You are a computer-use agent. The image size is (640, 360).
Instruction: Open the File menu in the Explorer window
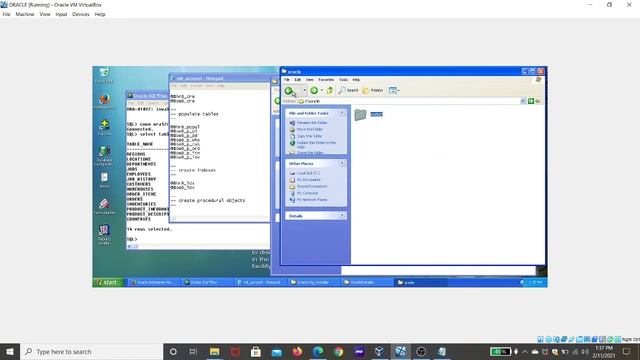pos(287,80)
